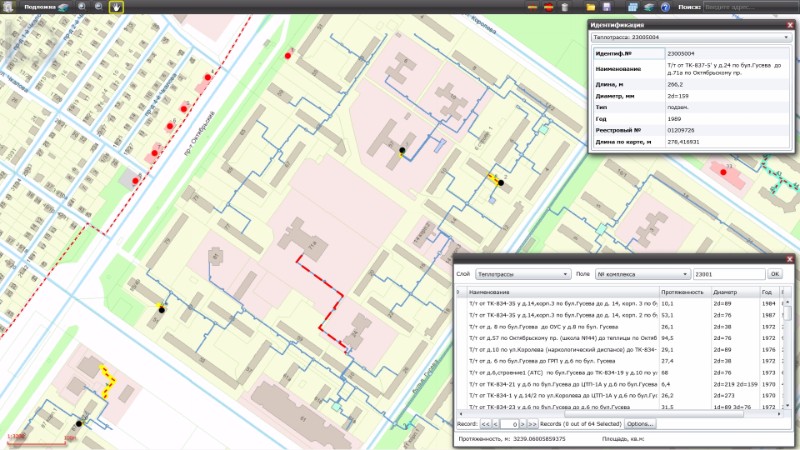This screenshot has width=800, height=450.
Task: Click the floppy disk save icon
Action: pos(606,7)
